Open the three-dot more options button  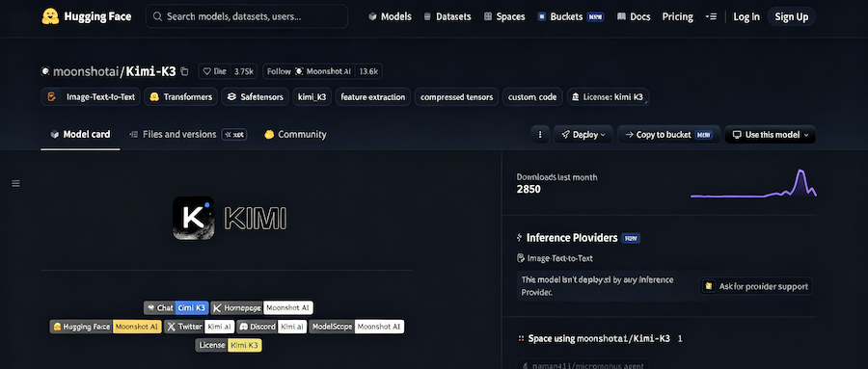click(540, 135)
